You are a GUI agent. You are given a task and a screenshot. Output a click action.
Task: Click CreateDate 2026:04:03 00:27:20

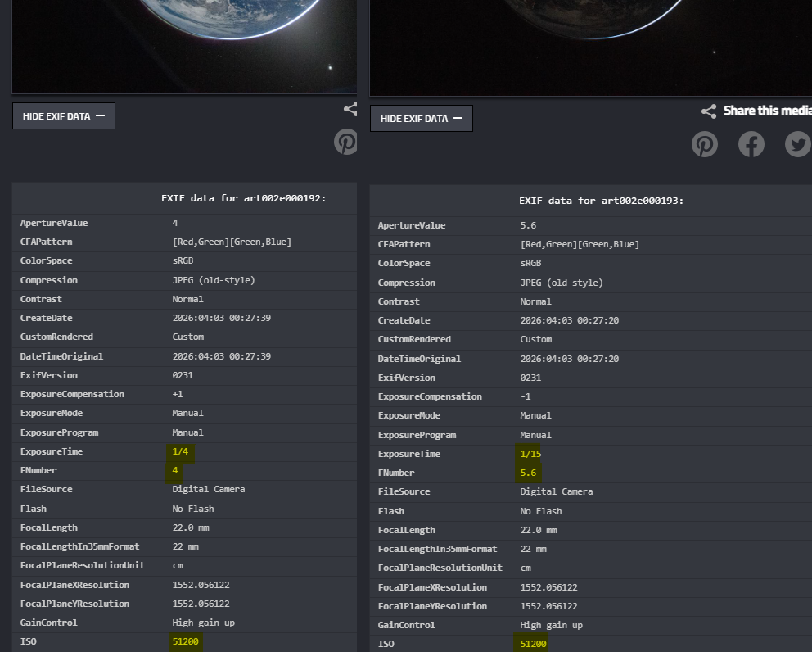pyautogui.click(x=570, y=320)
